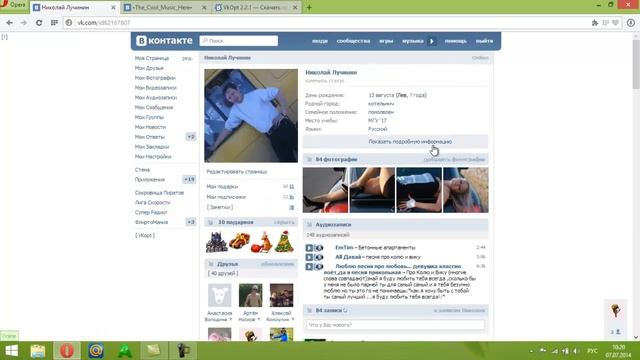Click the icon beside the third track's play button

coord(319,267)
